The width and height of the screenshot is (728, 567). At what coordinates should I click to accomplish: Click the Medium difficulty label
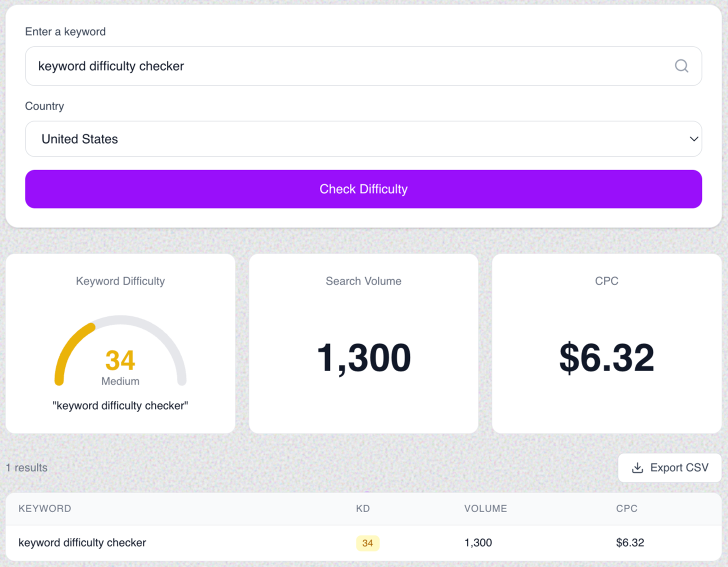coord(120,380)
